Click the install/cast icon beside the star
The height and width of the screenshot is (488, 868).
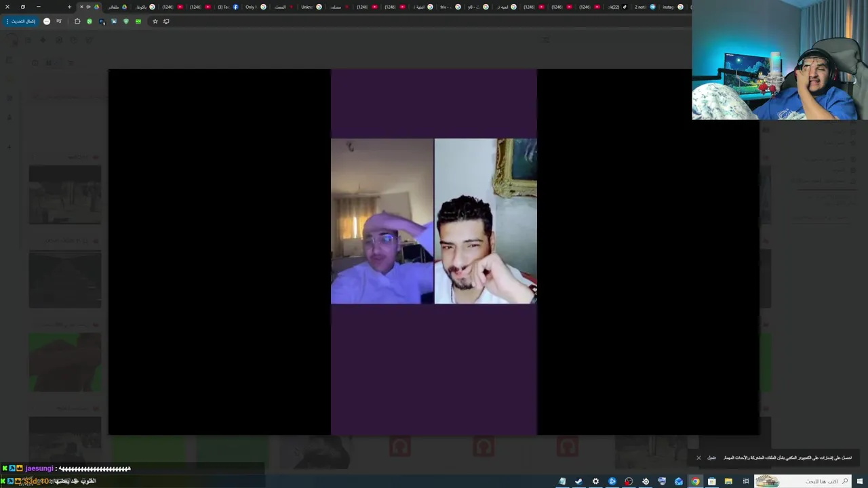(166, 21)
